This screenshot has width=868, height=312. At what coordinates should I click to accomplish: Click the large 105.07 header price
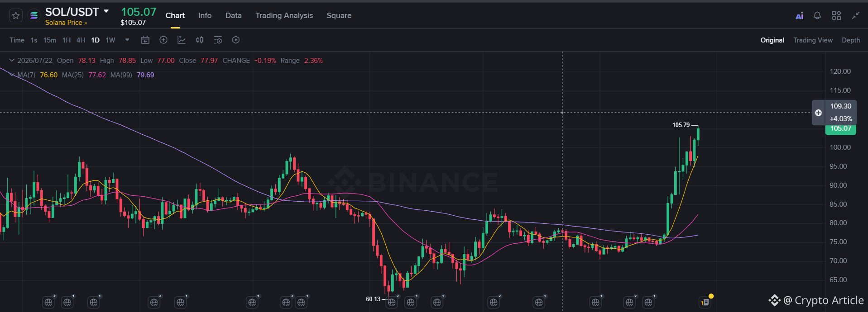pos(139,12)
